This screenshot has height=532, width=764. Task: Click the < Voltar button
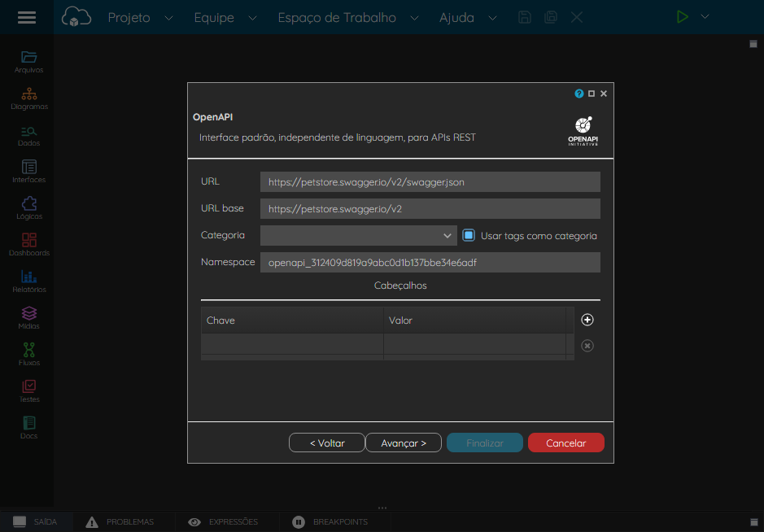pos(327,443)
